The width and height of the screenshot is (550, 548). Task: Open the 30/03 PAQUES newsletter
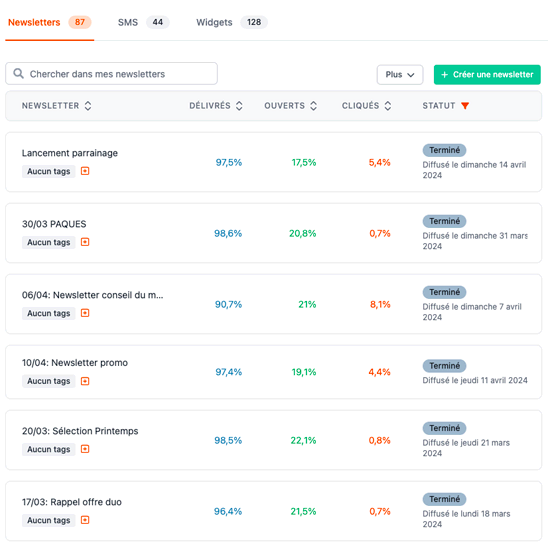click(x=54, y=224)
